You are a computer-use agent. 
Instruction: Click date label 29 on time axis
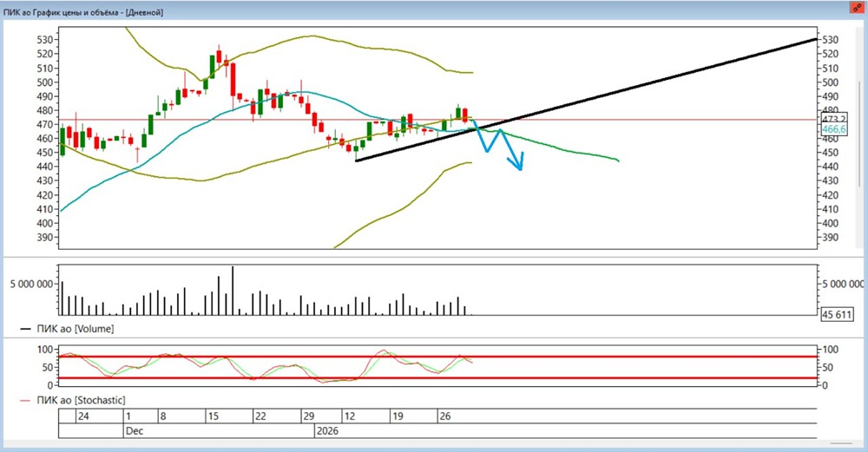308,416
